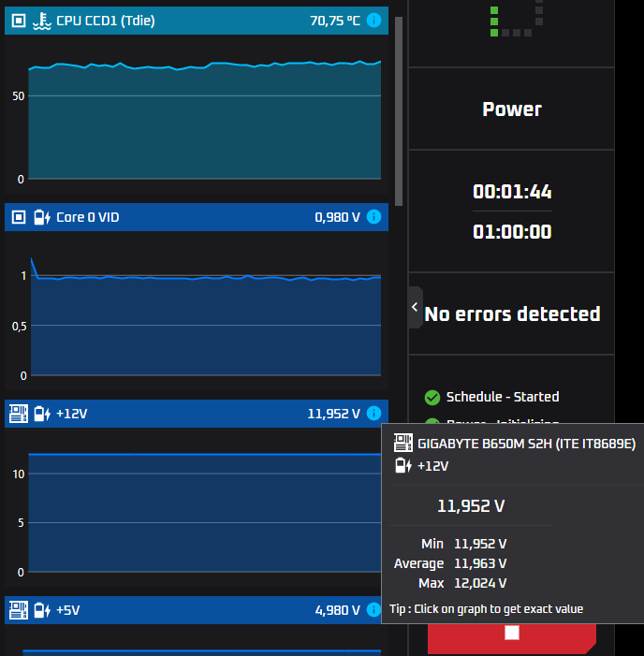Viewport: 644px width, 656px height.
Task: Collapse the side panel with the left chevron
Action: 415,307
